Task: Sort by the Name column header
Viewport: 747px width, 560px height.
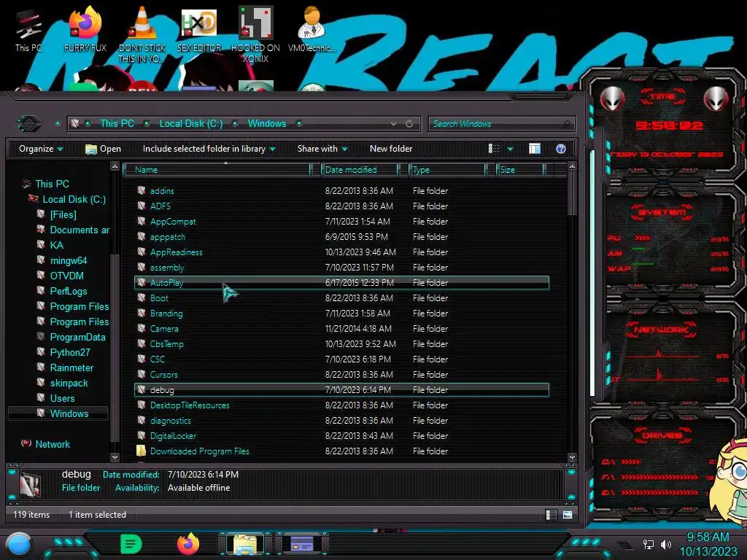Action: coord(217,170)
